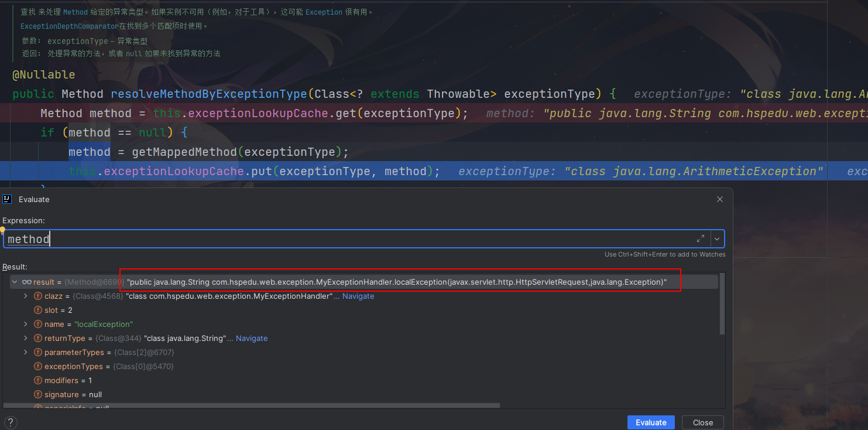Click the Result tree horizontal scrollbar
868x430 pixels.
pos(252,405)
